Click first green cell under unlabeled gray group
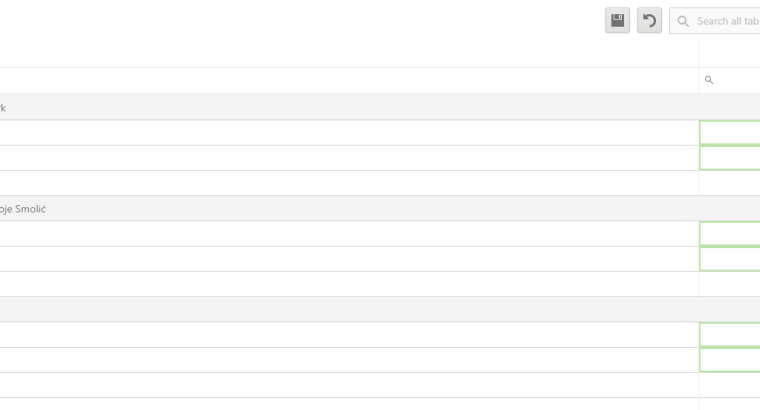Viewport: 760px width, 410px height. point(729,335)
